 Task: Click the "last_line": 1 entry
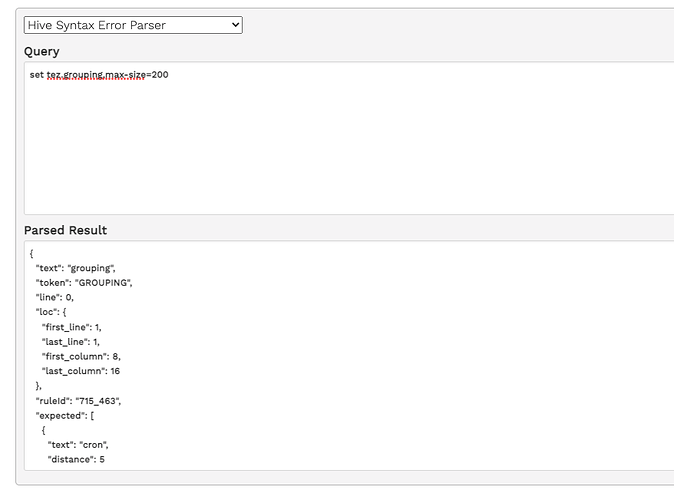point(70,342)
